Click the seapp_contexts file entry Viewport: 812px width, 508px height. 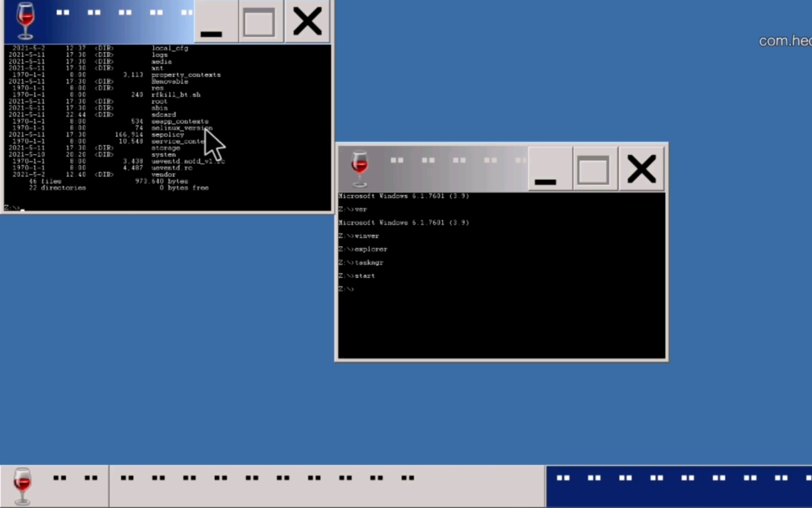[180, 121]
